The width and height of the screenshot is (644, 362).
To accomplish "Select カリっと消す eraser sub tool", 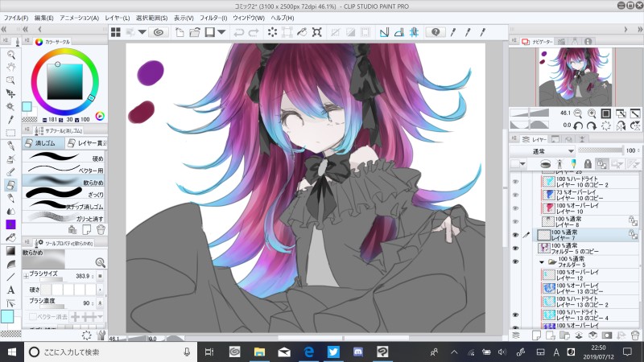I will tap(64, 218).
